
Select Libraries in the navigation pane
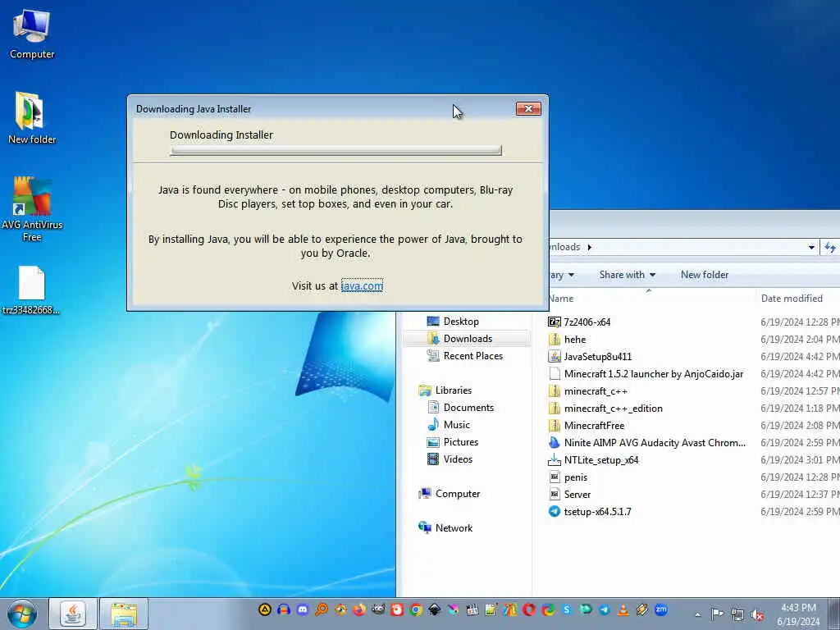coord(445,390)
